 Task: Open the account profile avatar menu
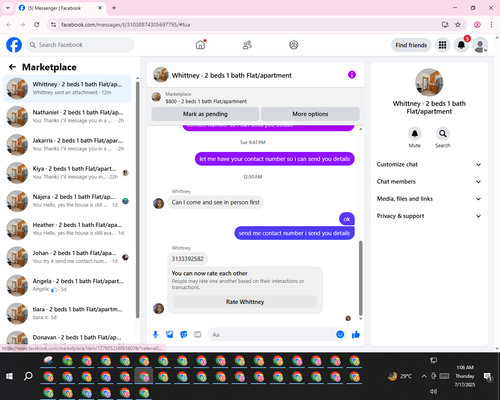point(480,45)
